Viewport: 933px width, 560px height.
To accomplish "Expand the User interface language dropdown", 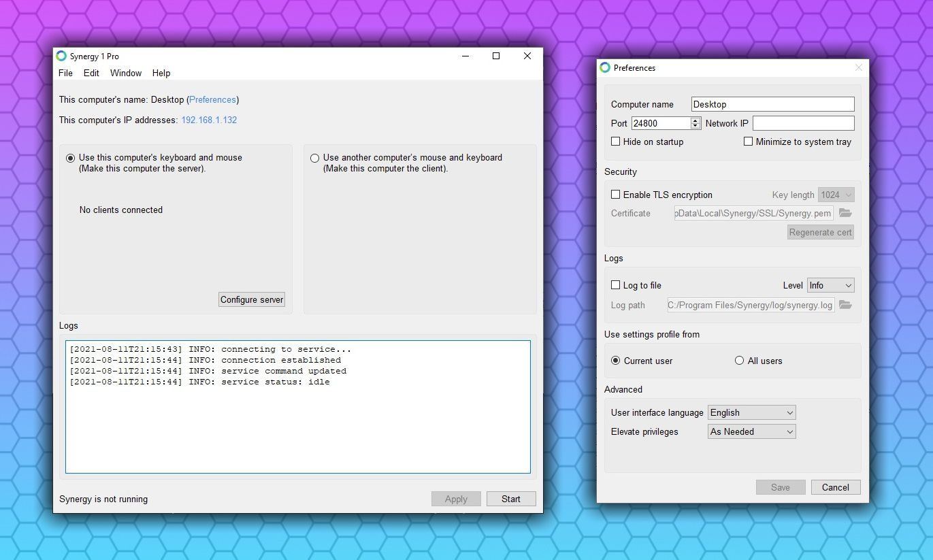I will coord(752,412).
